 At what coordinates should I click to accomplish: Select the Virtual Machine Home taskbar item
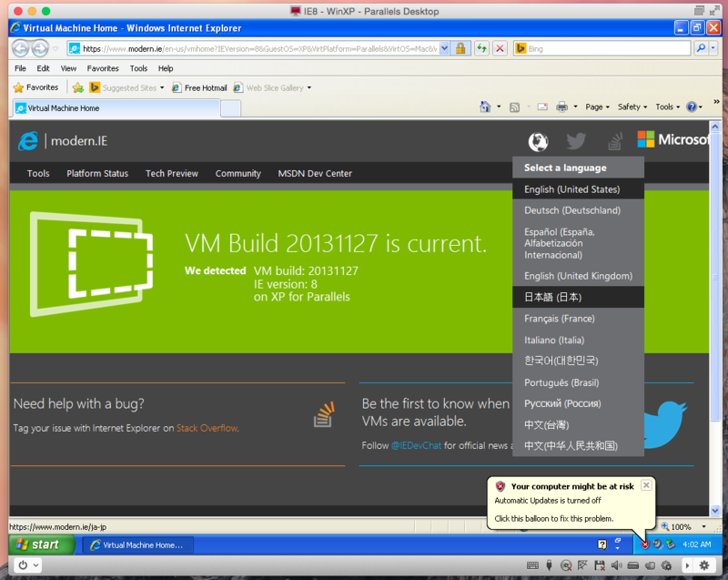coord(138,545)
